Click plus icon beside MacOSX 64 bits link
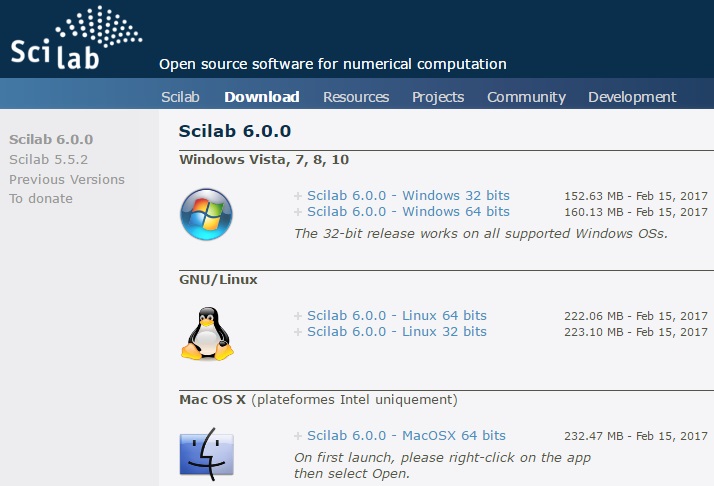 [298, 436]
